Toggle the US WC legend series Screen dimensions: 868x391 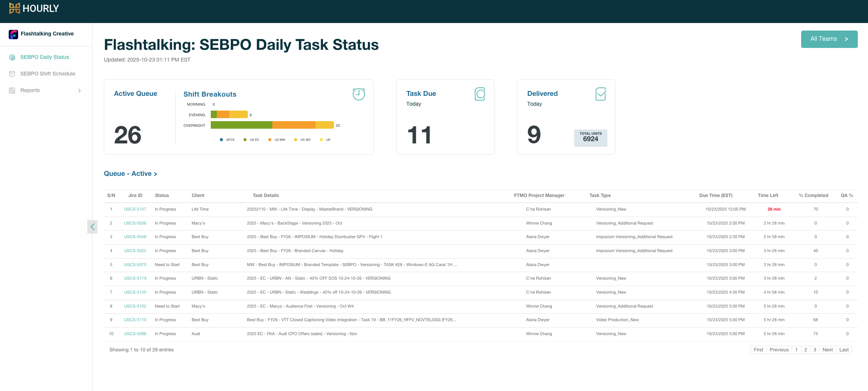[x=302, y=140]
